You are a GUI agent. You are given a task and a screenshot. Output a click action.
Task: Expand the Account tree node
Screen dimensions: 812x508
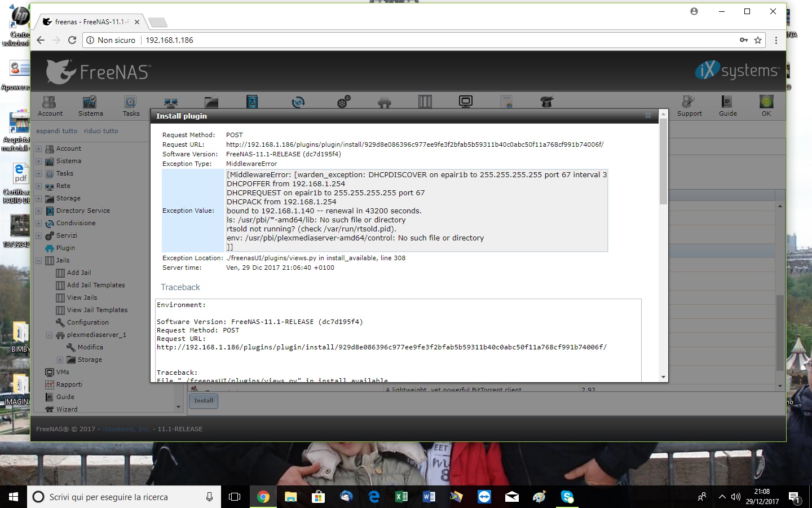click(x=39, y=149)
